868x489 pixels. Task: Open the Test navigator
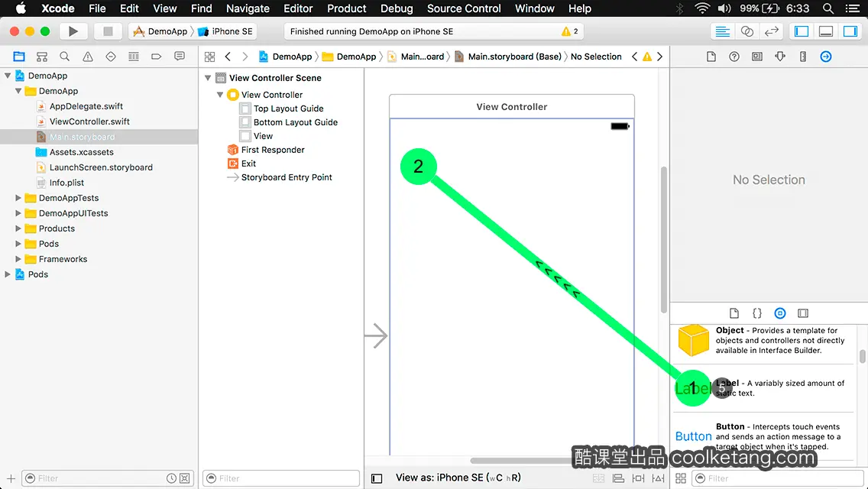click(111, 57)
